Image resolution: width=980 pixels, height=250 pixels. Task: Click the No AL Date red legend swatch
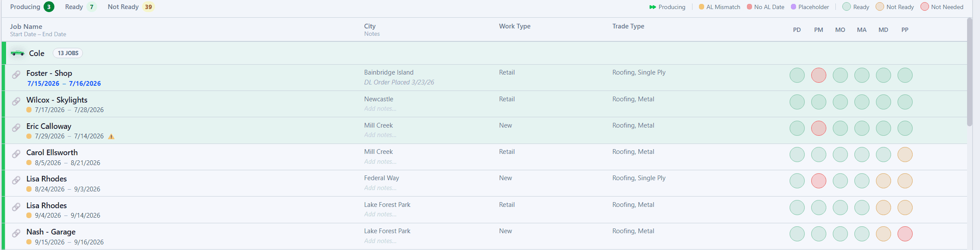click(x=749, y=7)
